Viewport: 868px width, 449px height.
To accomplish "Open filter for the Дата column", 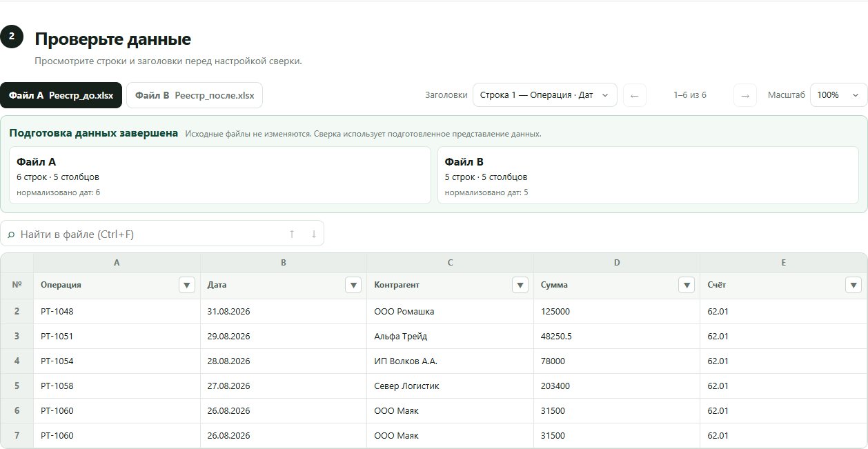I will pyautogui.click(x=353, y=285).
